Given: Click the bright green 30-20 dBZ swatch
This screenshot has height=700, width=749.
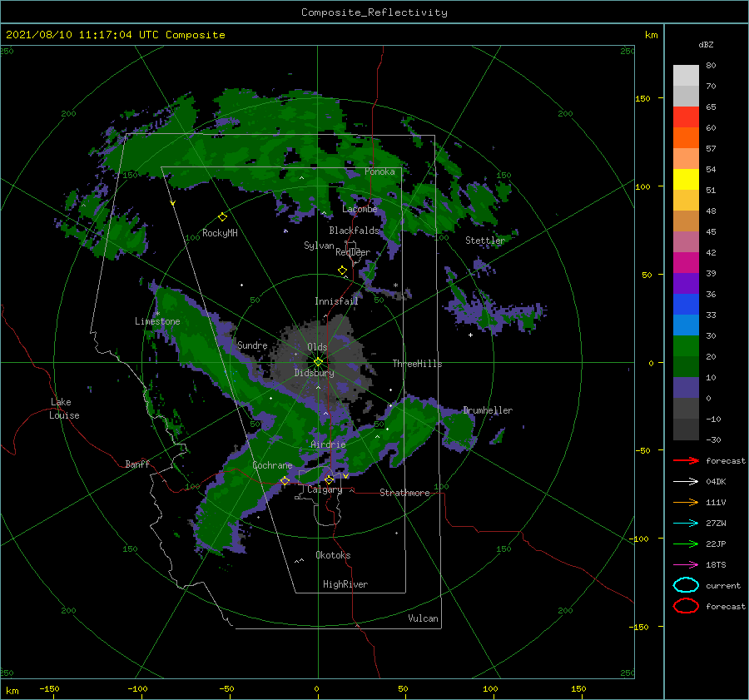Looking at the screenshot, I should tap(686, 346).
